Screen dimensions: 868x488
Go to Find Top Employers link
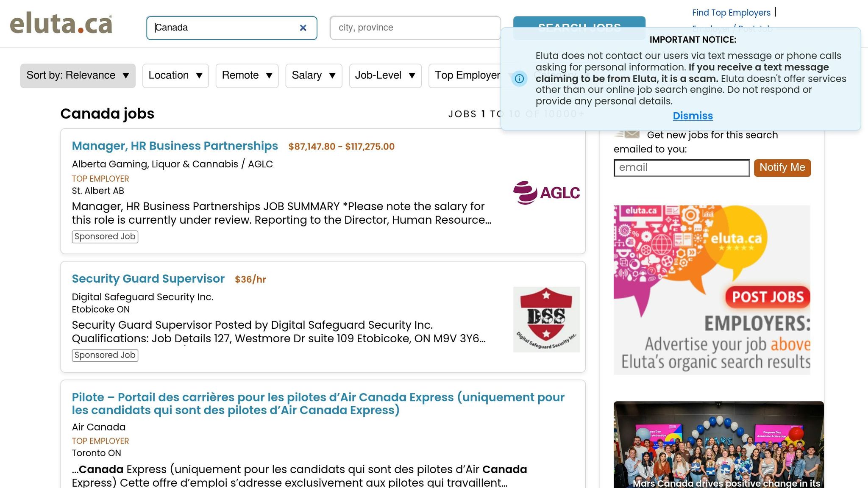(x=731, y=13)
